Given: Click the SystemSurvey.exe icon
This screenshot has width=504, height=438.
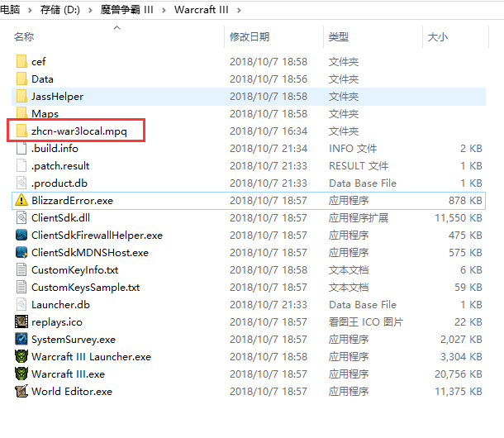Looking at the screenshot, I should click(21, 340).
